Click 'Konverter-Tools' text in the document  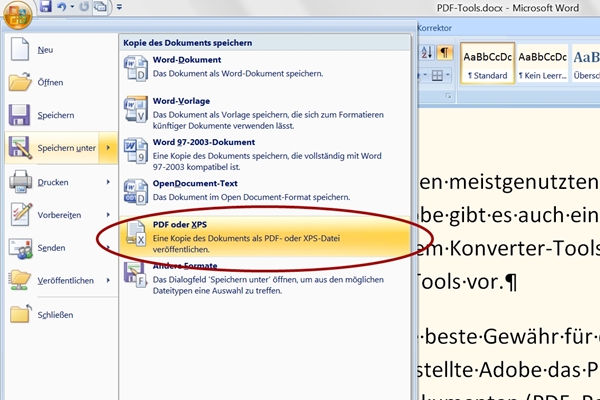point(525,248)
